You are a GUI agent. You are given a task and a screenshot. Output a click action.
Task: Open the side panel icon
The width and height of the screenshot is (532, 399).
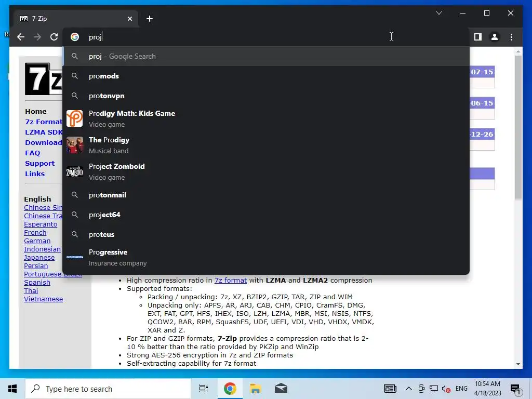[x=478, y=37]
